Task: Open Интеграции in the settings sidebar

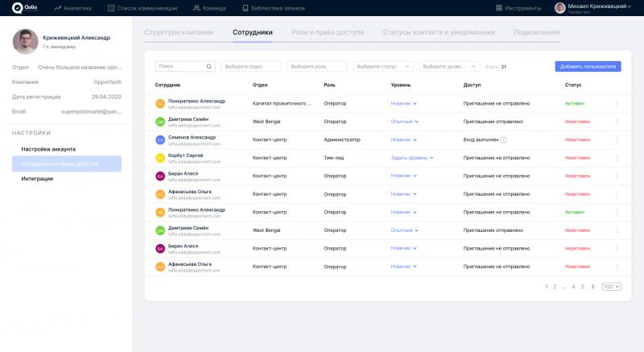Action: (37, 178)
